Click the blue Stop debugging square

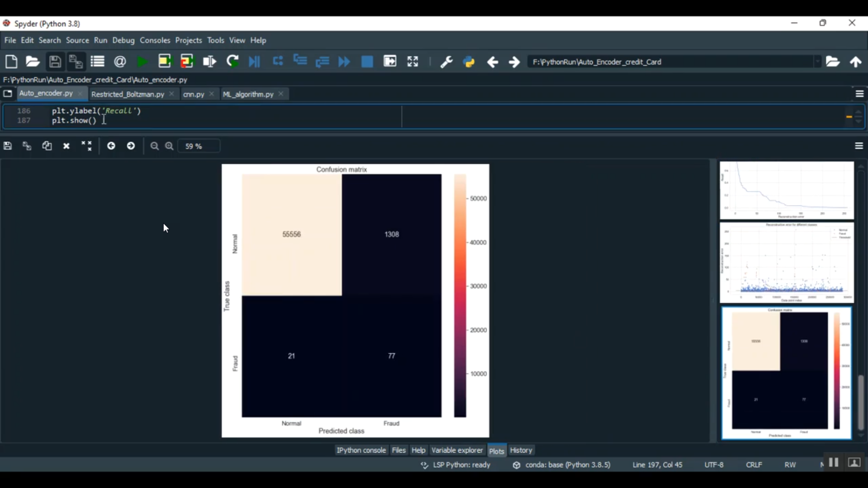367,62
